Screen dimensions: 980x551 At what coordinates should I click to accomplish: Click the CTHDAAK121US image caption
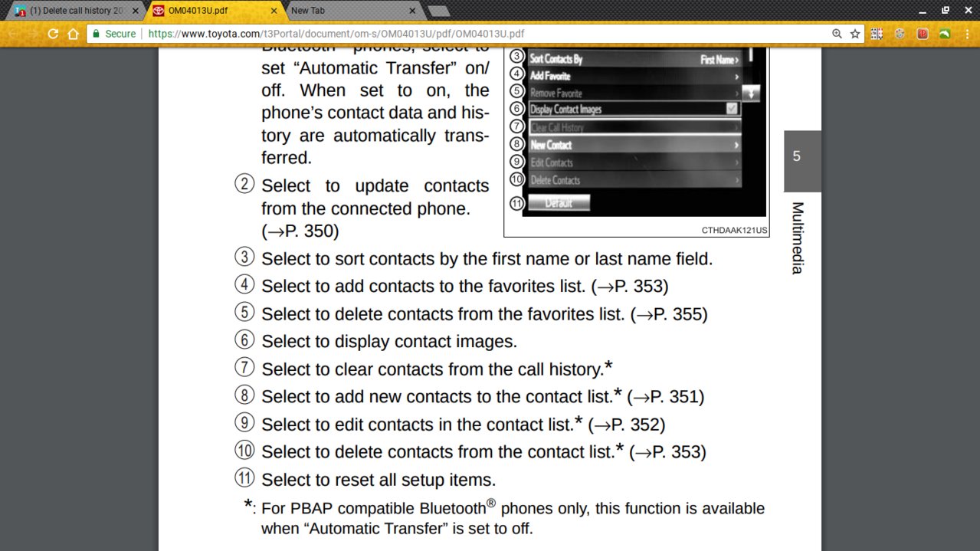click(734, 230)
